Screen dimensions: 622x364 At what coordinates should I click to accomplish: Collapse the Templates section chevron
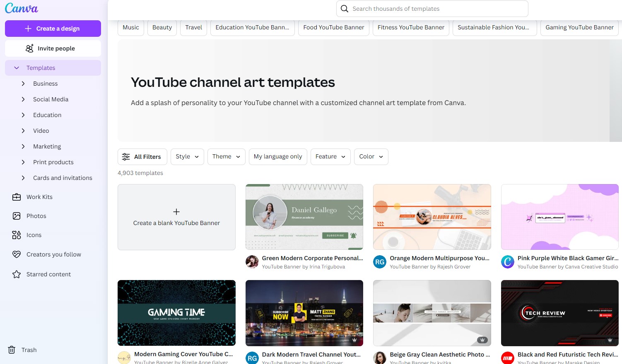(x=17, y=68)
